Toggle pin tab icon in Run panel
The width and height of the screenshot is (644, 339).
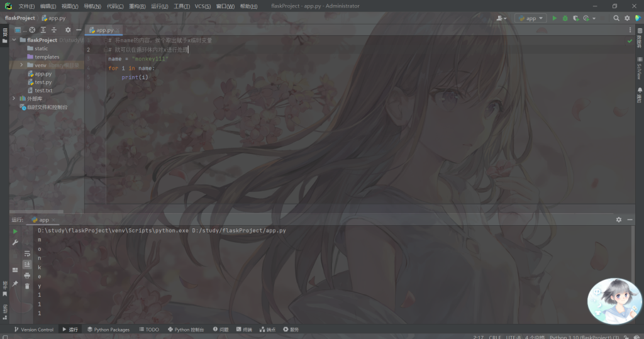click(x=15, y=284)
